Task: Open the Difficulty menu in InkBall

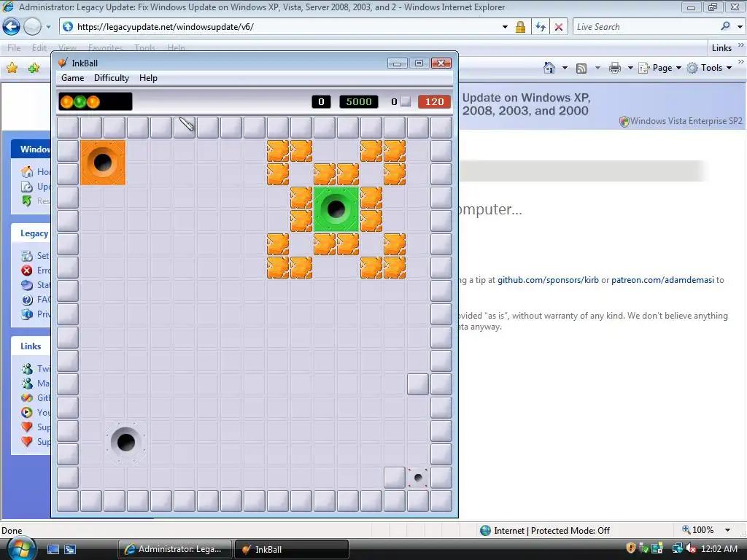Action: pos(111,77)
